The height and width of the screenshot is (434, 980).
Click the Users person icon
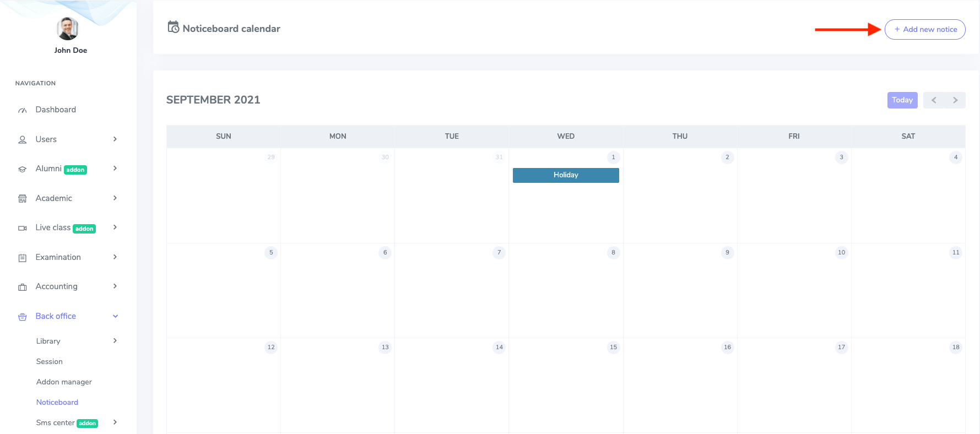pyautogui.click(x=23, y=140)
